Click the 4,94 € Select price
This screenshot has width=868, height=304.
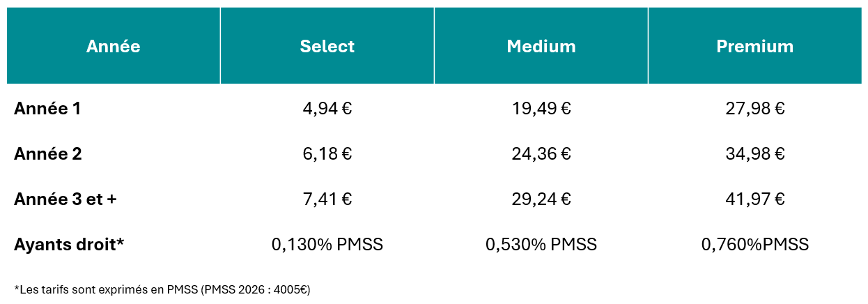pyautogui.click(x=327, y=109)
